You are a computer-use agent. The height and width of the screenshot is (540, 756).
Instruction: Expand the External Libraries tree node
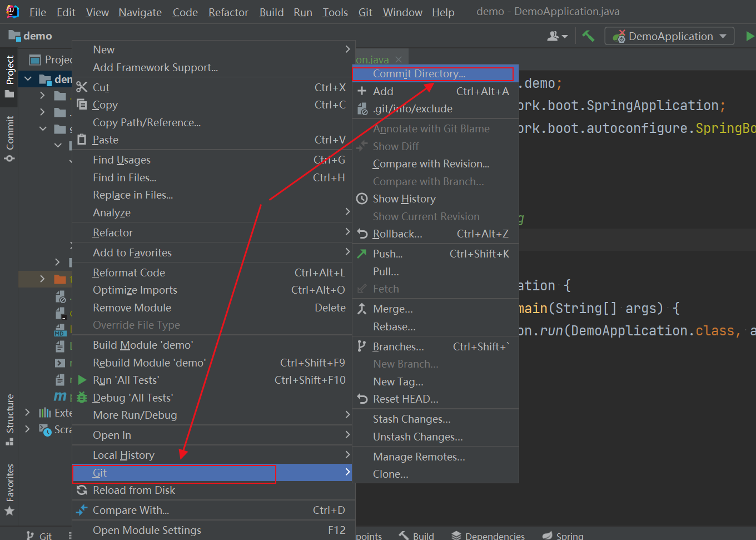pyautogui.click(x=27, y=412)
